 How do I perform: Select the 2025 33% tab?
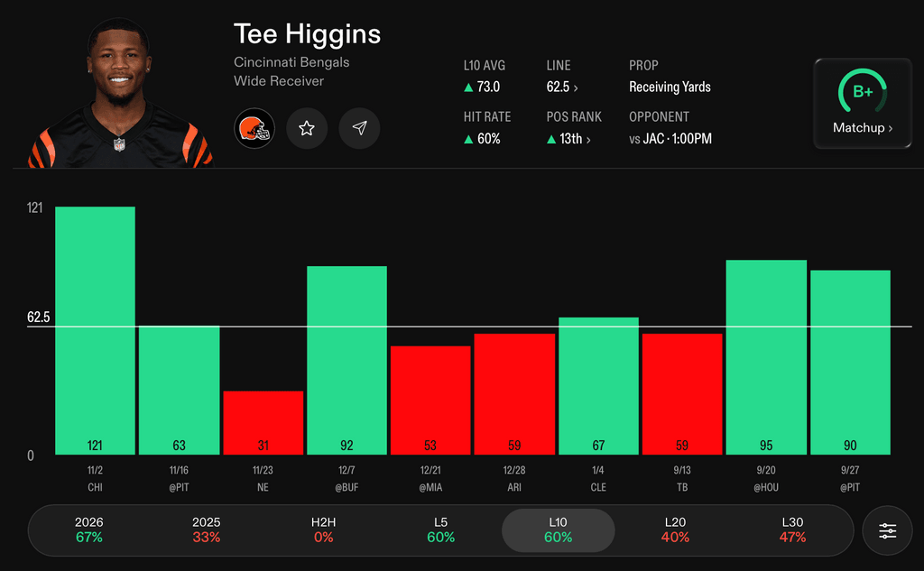pos(207,530)
